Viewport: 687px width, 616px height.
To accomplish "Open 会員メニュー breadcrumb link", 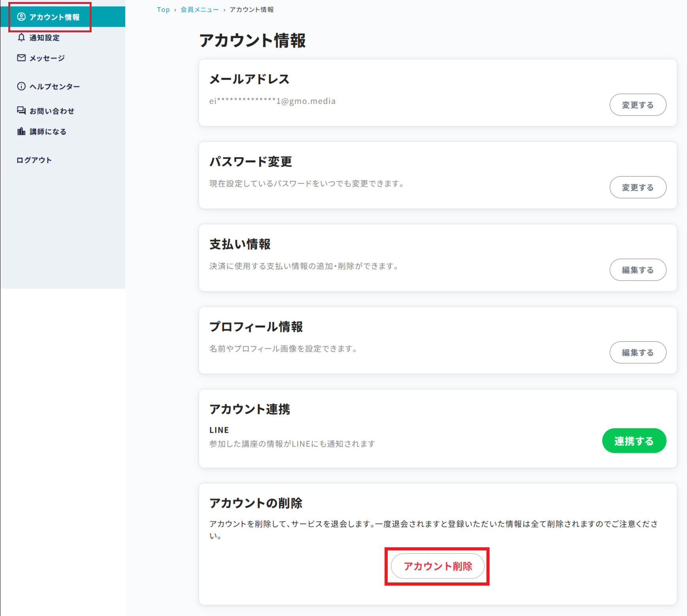I will tap(199, 10).
